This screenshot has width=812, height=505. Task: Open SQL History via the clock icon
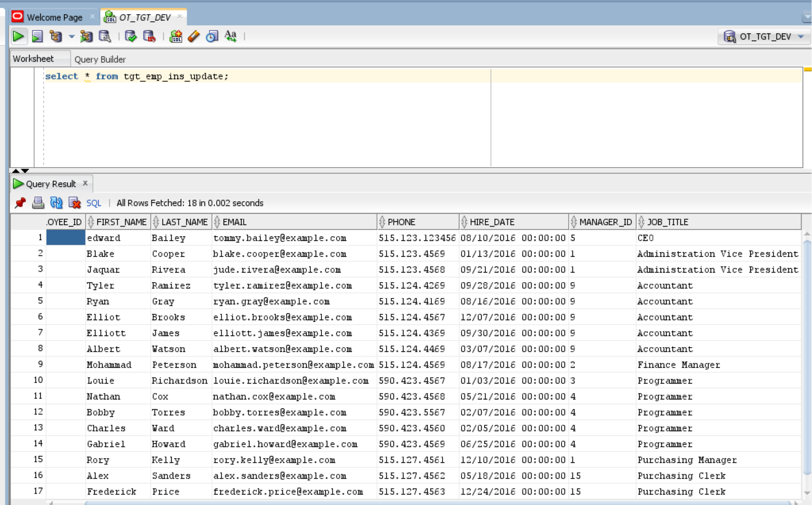[211, 36]
